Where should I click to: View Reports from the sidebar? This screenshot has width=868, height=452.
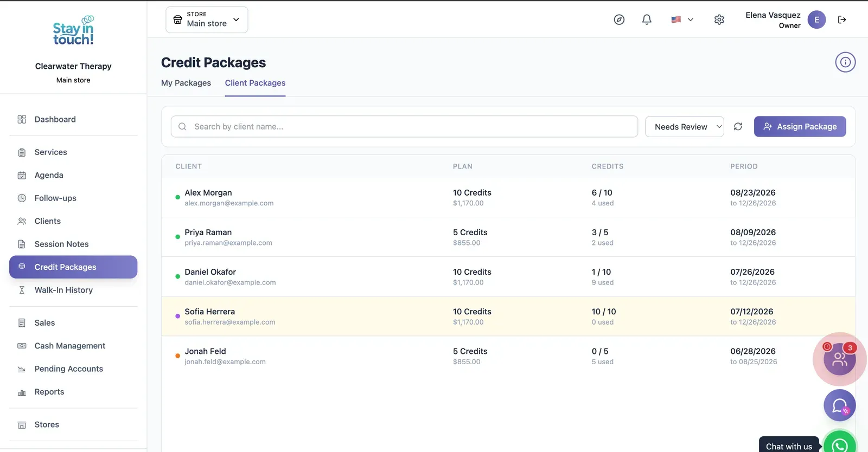73,392
